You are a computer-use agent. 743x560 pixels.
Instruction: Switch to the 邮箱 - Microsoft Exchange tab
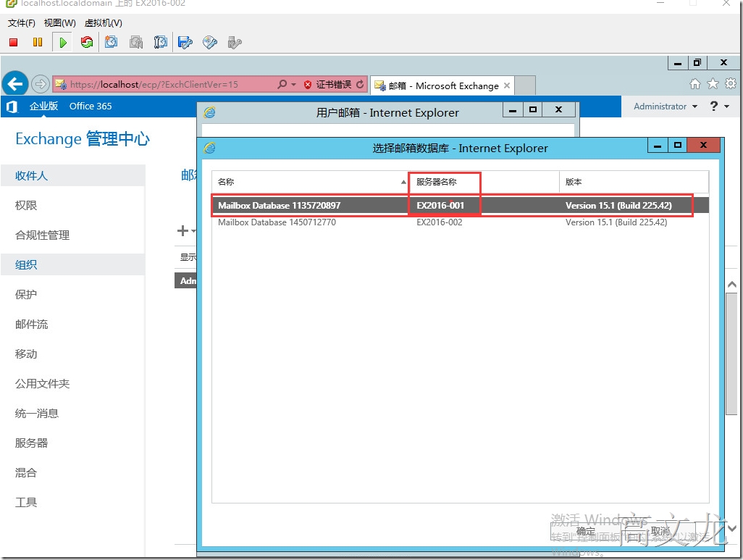pyautogui.click(x=442, y=85)
